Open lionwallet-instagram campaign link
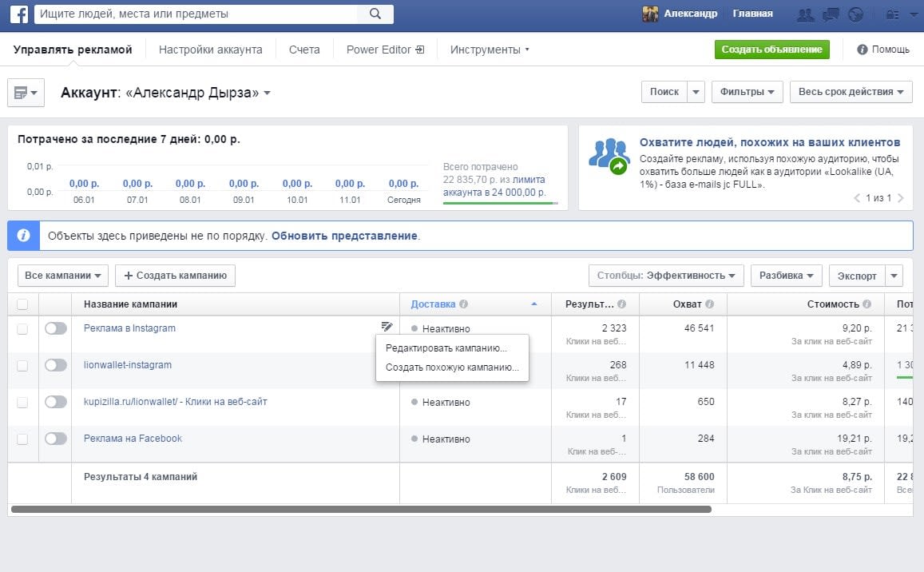924x572 pixels. 127,365
